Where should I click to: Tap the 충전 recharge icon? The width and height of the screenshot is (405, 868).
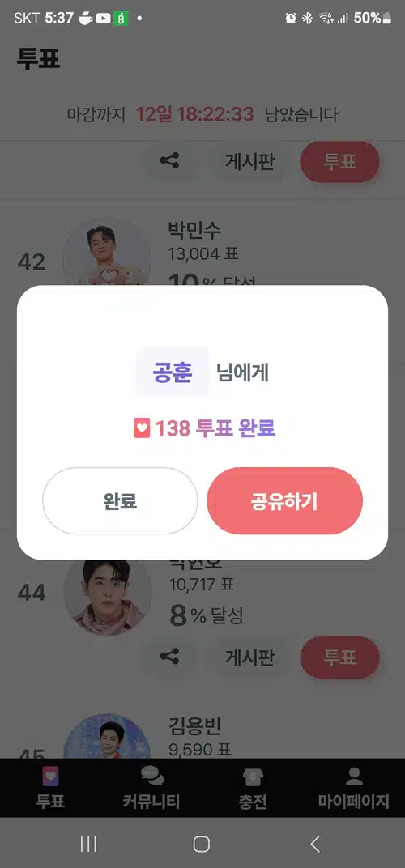point(254,777)
